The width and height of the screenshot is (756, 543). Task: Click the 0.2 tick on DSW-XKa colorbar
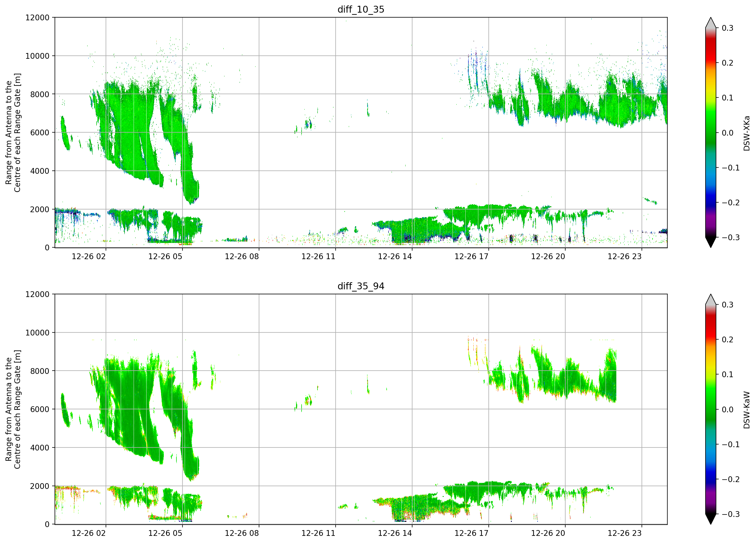click(728, 63)
